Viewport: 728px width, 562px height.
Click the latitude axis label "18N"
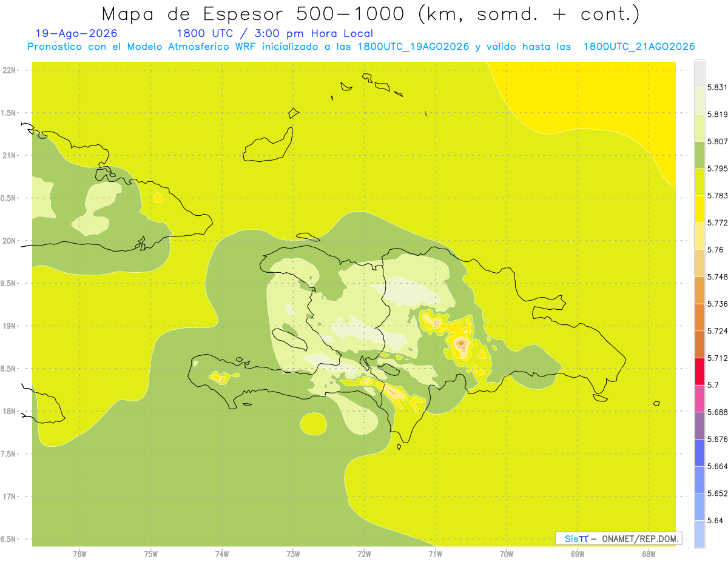pyautogui.click(x=8, y=412)
